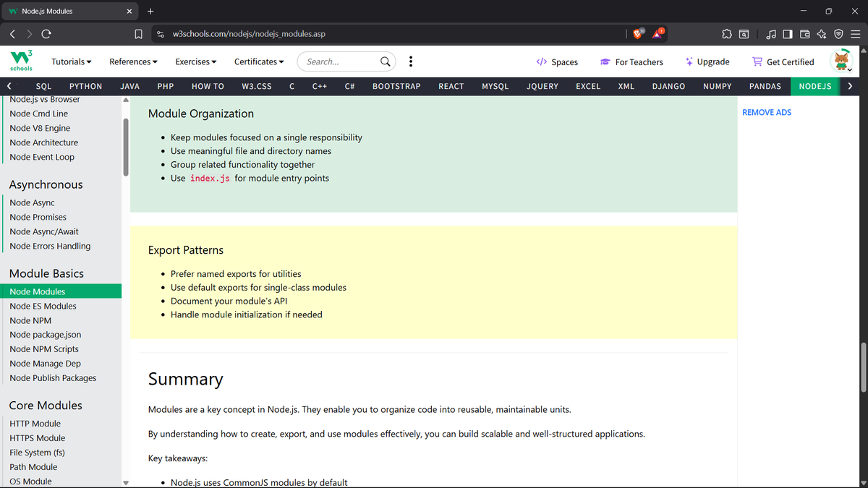Expand the References dropdown
Image resolution: width=868 pixels, height=488 pixels.
click(x=134, y=61)
